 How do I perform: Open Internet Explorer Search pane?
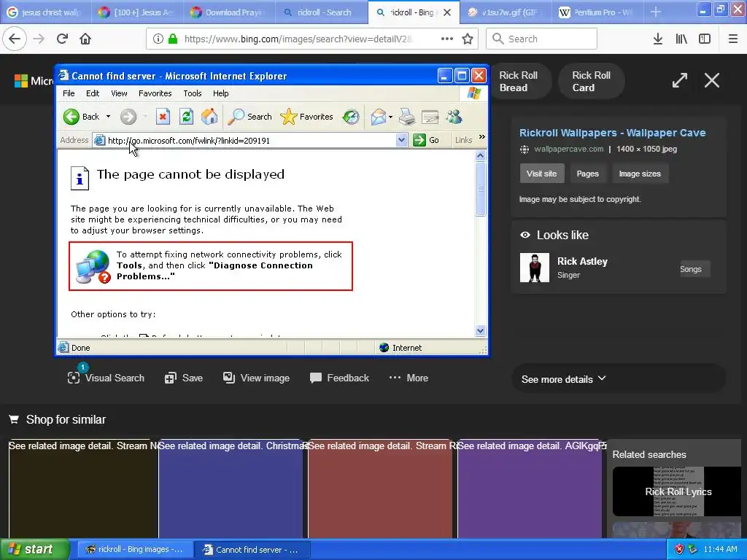(x=249, y=117)
